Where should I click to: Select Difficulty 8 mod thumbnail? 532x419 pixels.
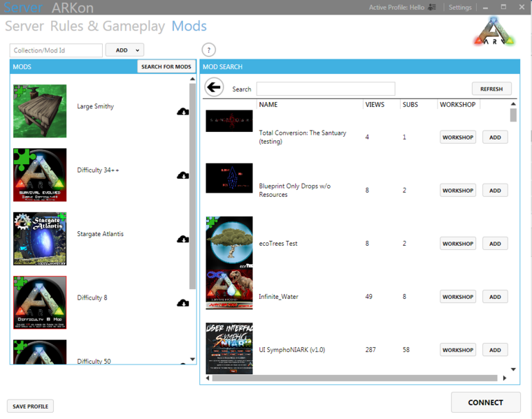[40, 302]
